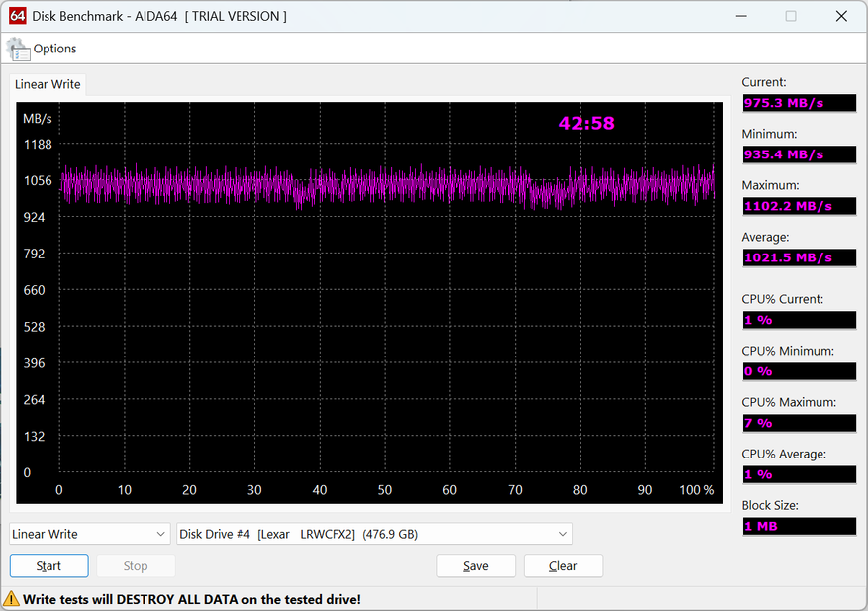868x611 pixels.
Task: Click the greyed-out Stop button
Action: pos(136,566)
